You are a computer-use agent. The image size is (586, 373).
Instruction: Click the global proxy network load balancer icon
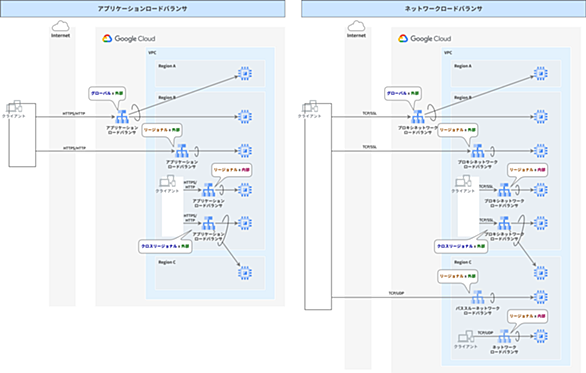point(417,117)
